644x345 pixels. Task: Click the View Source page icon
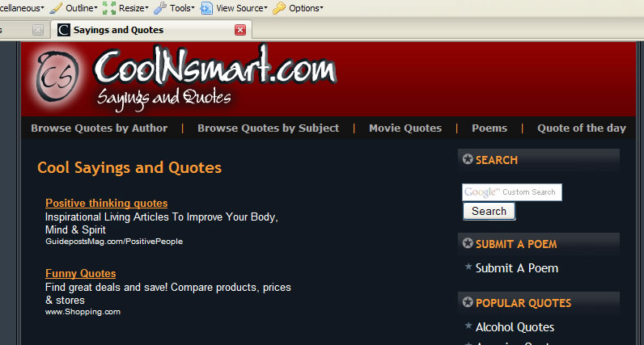pos(206,8)
